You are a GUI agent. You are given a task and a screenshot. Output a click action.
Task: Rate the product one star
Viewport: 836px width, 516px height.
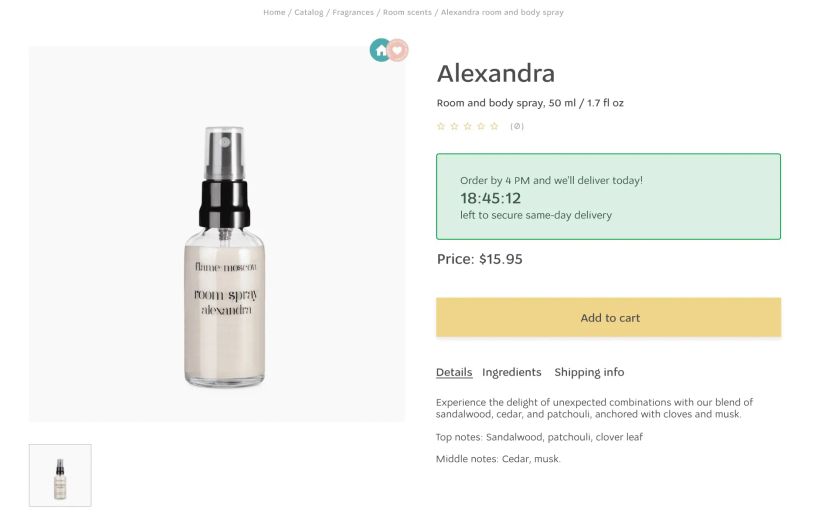(441, 126)
